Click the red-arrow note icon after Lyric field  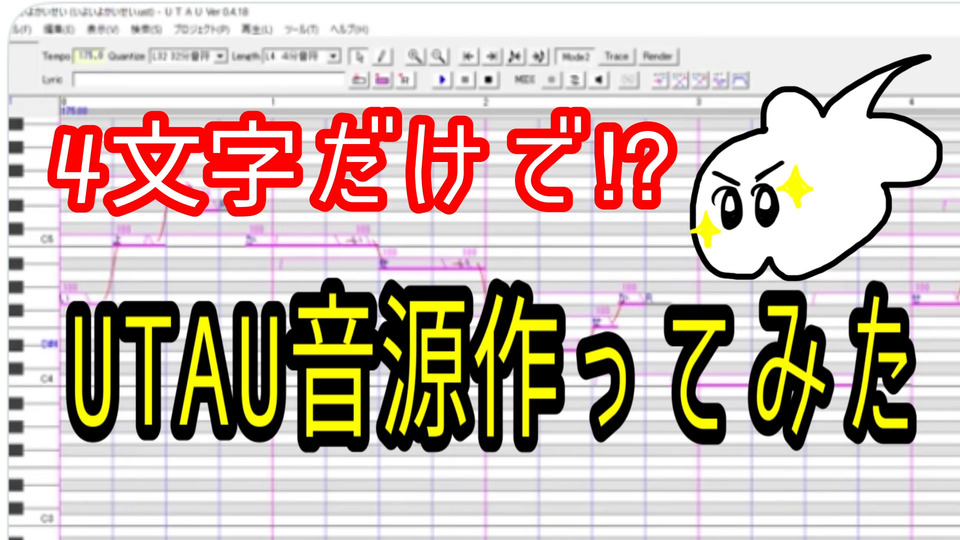point(359,80)
